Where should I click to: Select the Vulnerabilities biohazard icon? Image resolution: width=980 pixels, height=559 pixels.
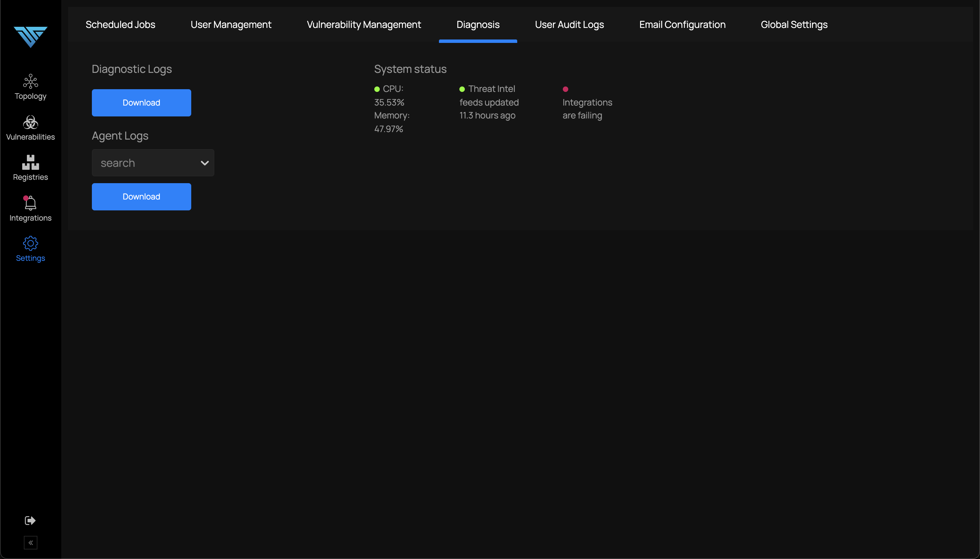30,122
